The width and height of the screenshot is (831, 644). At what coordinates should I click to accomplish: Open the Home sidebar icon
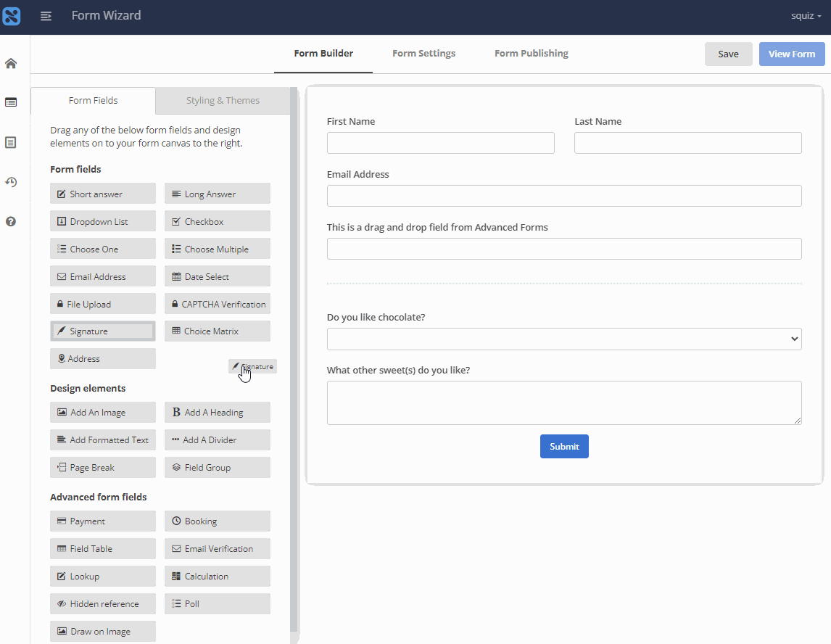pos(11,64)
